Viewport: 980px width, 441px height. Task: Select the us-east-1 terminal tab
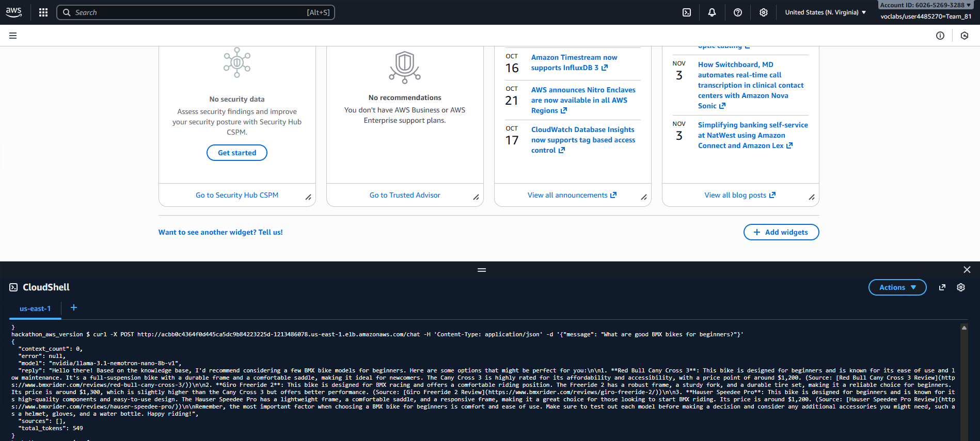pyautogui.click(x=35, y=308)
